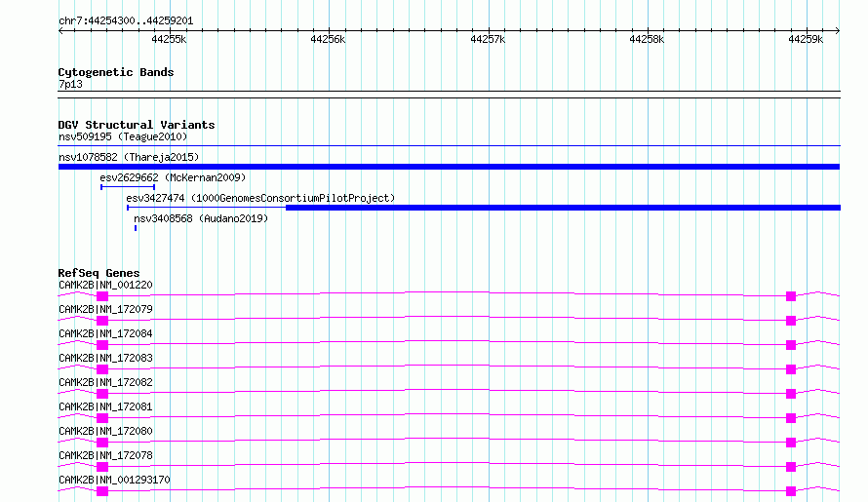Open transcript CAMK2B|NM_172084 label
The image size is (868, 502).
105,333
